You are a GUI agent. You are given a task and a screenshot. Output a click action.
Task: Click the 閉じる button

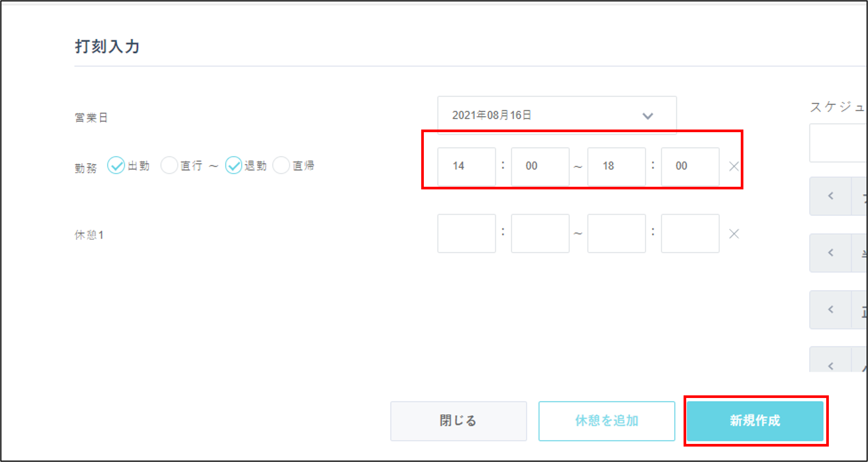[458, 421]
